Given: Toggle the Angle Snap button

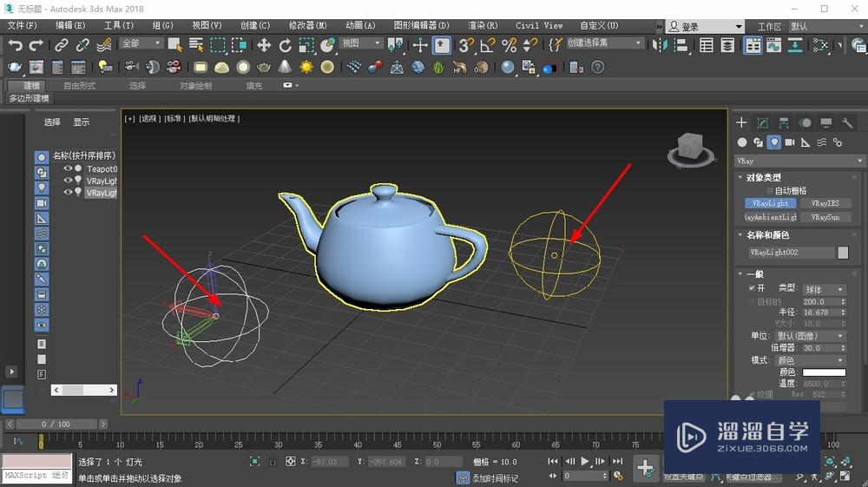Looking at the screenshot, I should point(488,45).
